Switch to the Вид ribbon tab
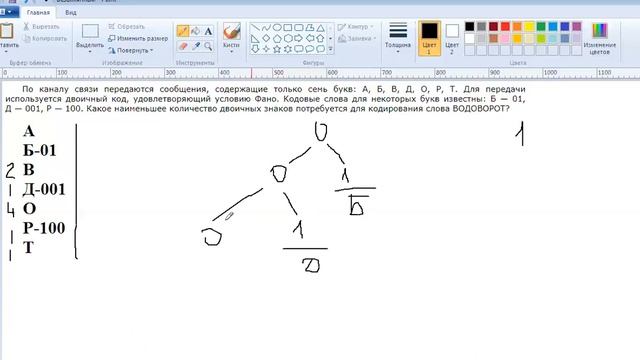 [x=71, y=12]
